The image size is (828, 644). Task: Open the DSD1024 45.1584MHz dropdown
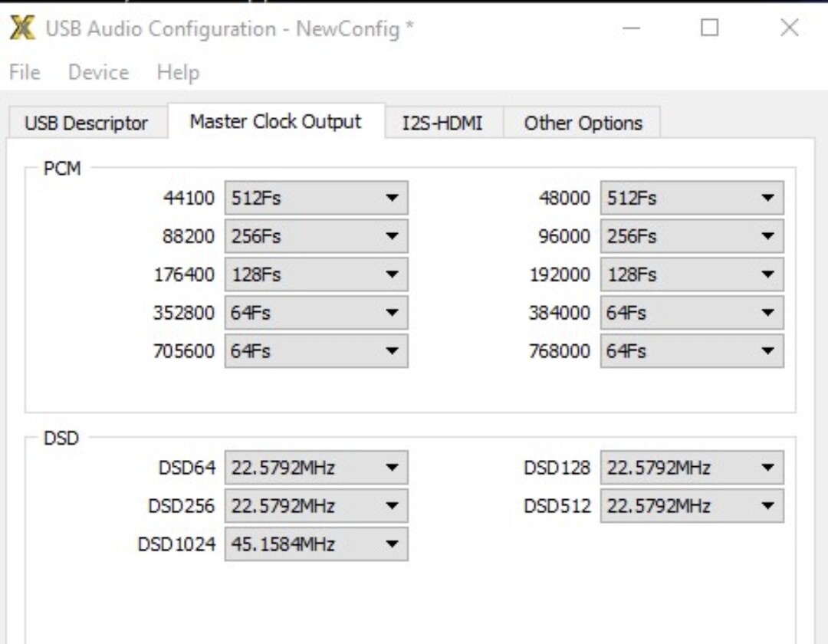[316, 544]
